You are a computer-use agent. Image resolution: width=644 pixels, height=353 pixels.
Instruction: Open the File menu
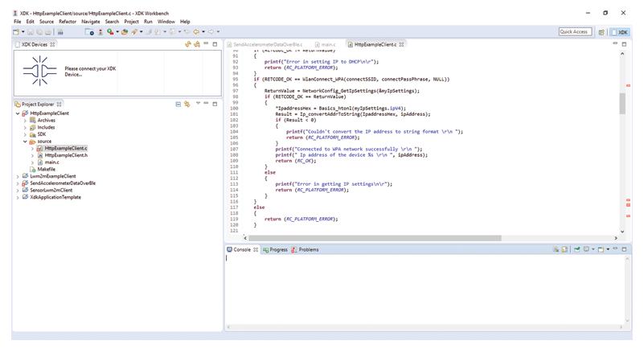point(17,22)
